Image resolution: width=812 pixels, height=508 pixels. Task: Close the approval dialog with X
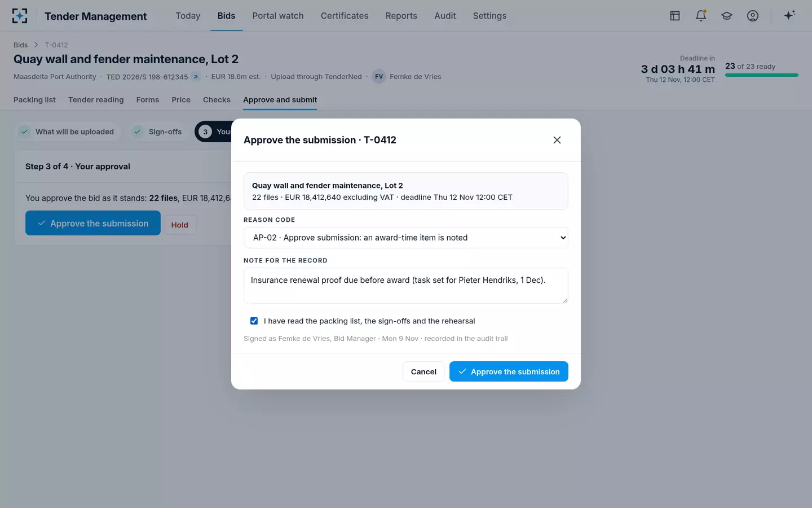[x=557, y=140]
